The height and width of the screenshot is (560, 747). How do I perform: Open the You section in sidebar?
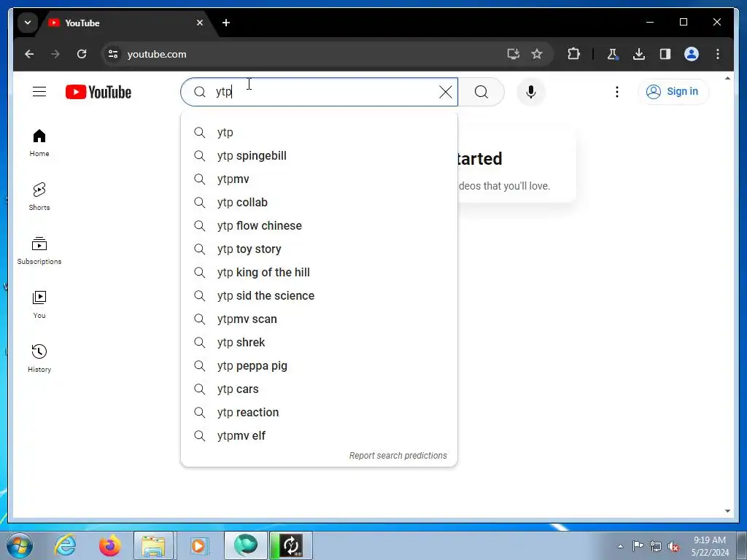[x=39, y=304]
